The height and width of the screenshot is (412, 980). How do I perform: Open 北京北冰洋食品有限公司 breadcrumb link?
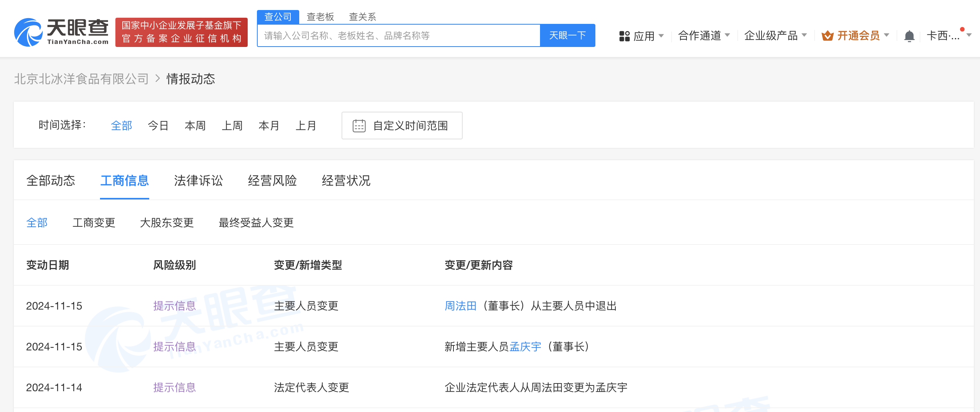coord(81,79)
